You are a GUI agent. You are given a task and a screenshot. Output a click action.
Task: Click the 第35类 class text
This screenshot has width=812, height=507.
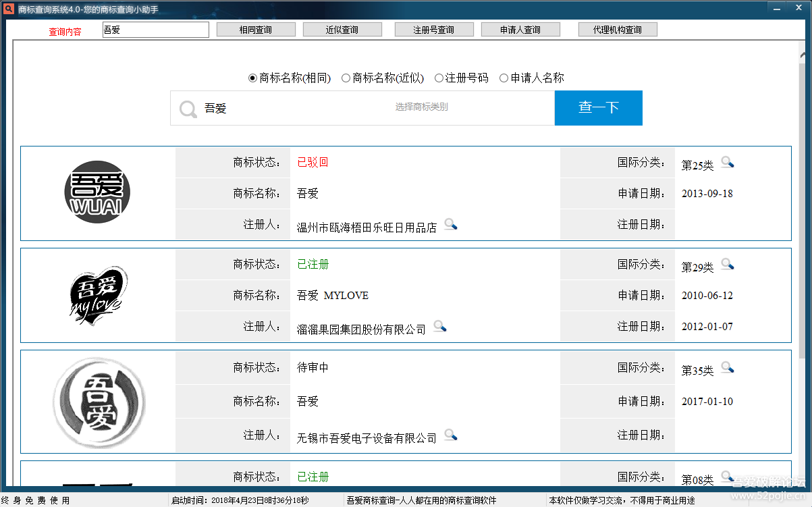[x=697, y=371]
